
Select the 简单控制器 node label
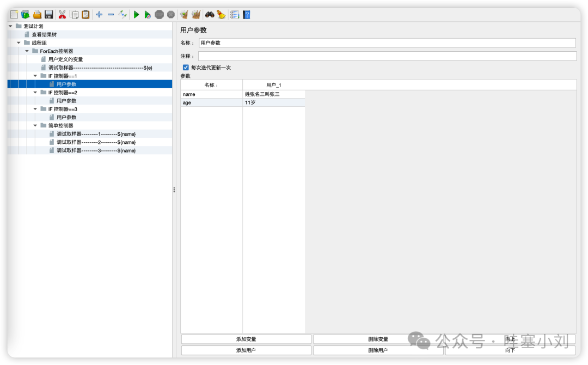coord(61,125)
